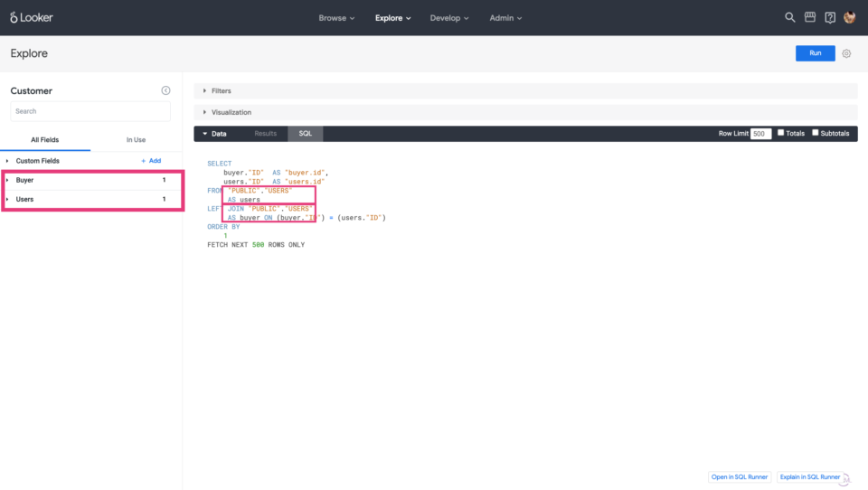Screen dimensions: 868x490
Task: Open the Develop menu
Action: (x=449, y=18)
